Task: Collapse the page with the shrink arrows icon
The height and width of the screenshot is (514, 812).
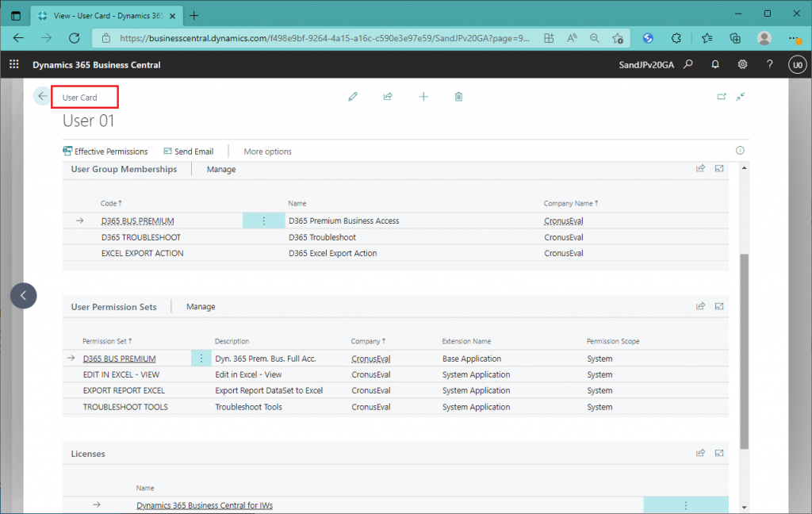Action: click(741, 97)
